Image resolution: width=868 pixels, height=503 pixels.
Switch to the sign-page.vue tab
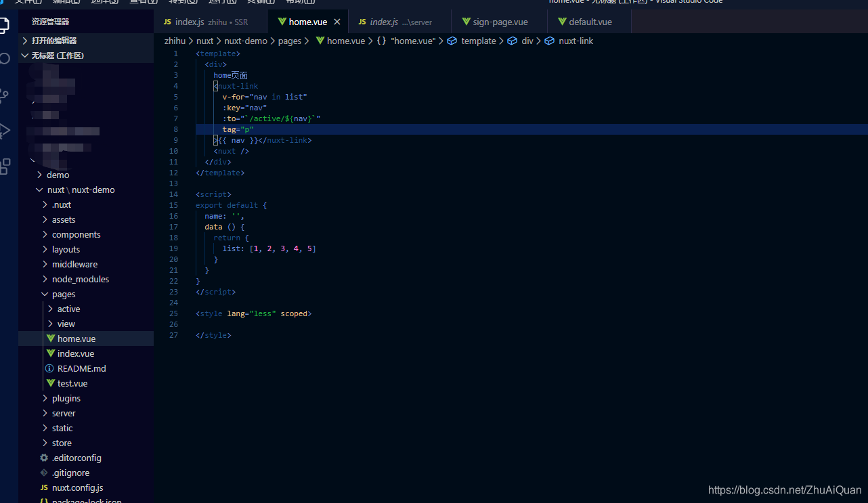(x=500, y=22)
